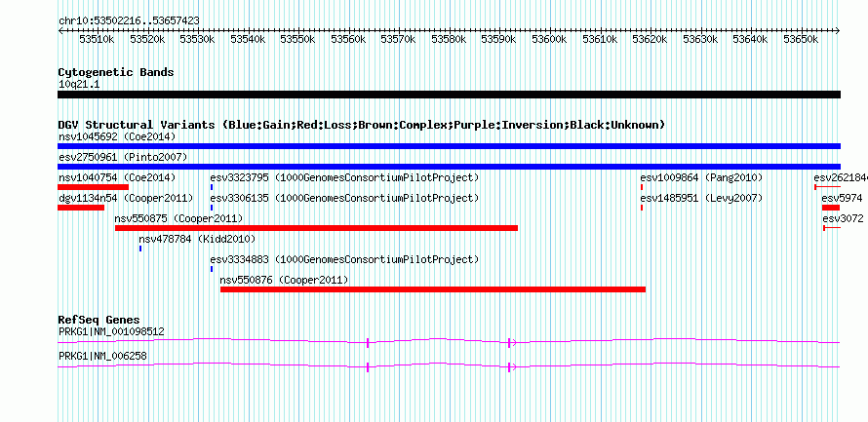The width and height of the screenshot is (868, 422).
Task: Click the nsv1045692 (Coe2014) blue gain bar
Action: point(449,146)
